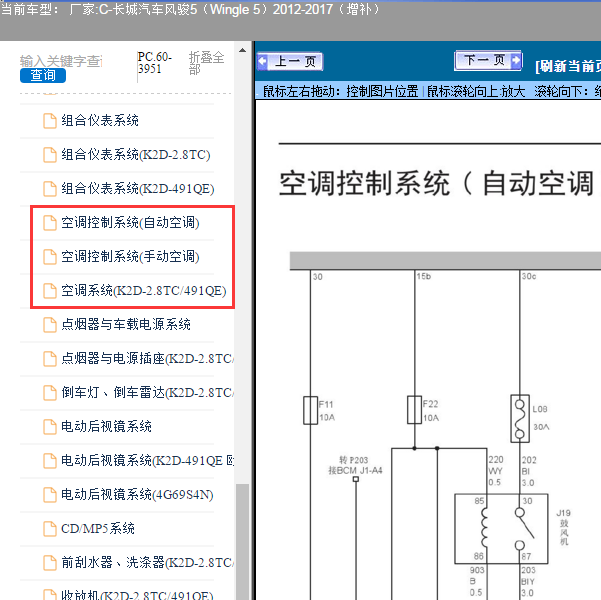Screen dimensions: 601x600
Task: Open 组合仪表系统(K2D-491QE) document
Action: pyautogui.click(x=138, y=189)
